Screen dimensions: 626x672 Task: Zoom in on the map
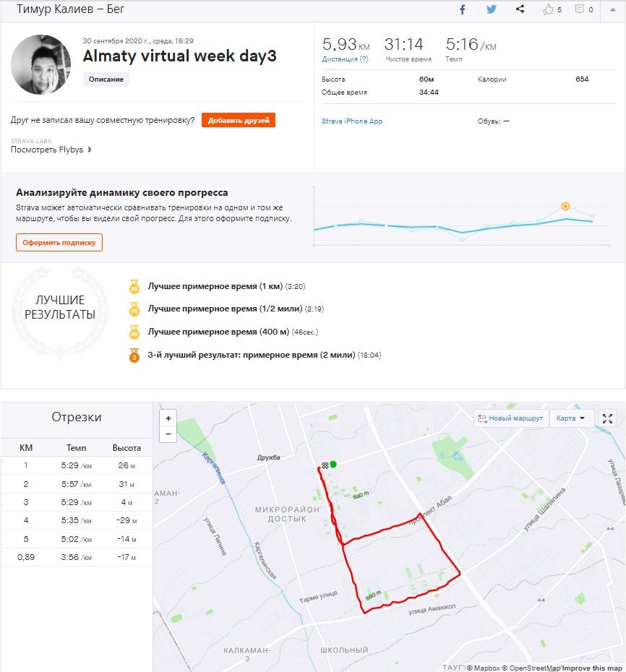click(x=168, y=418)
